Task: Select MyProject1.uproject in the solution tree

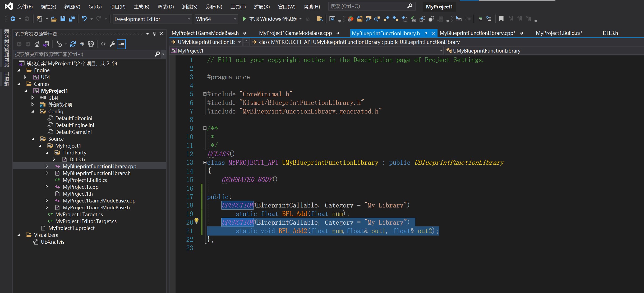Action: [x=71, y=228]
